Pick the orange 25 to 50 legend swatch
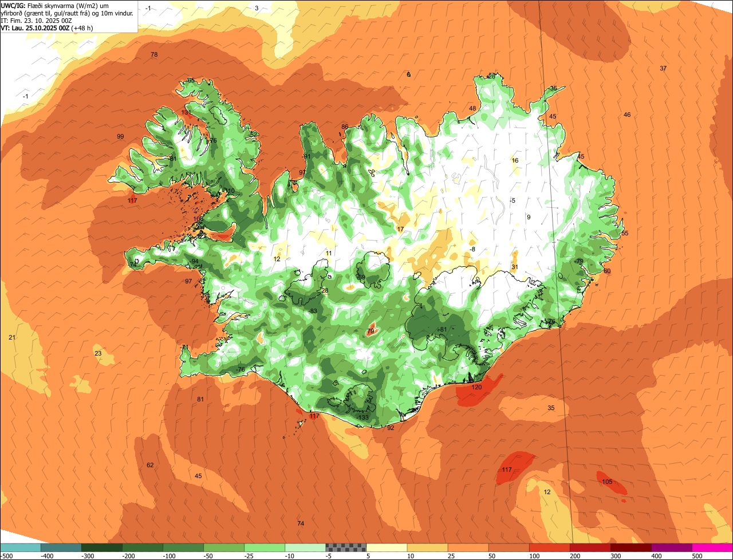733x560 pixels. [468, 547]
